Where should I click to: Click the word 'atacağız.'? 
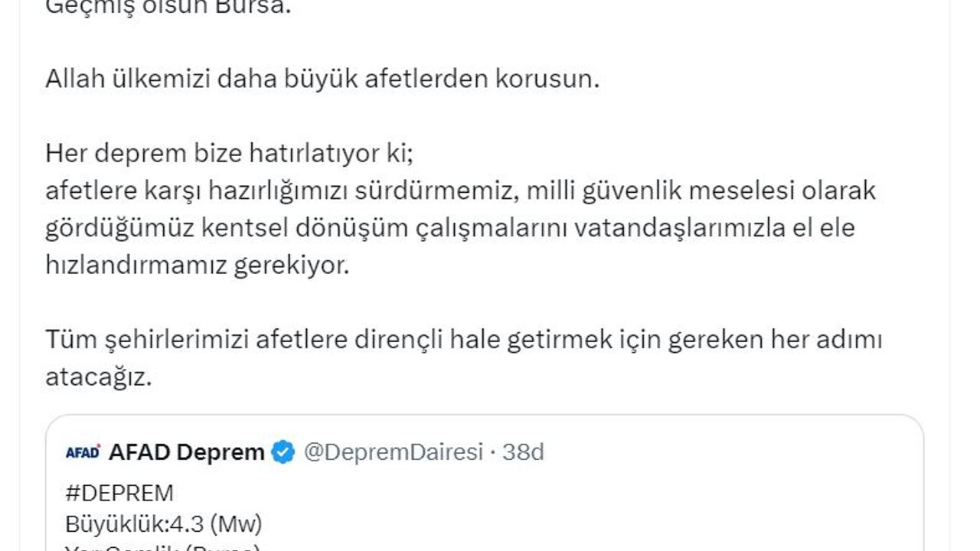[x=99, y=376]
